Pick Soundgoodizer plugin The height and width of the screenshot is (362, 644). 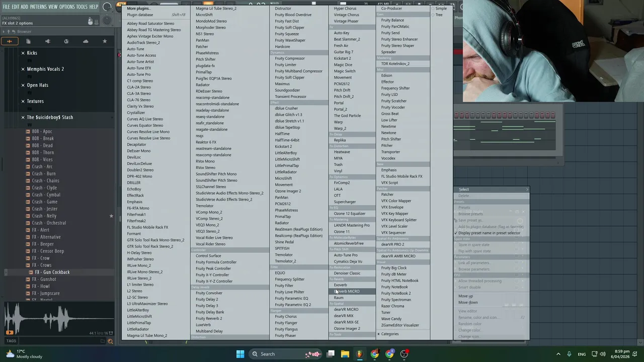click(x=287, y=90)
